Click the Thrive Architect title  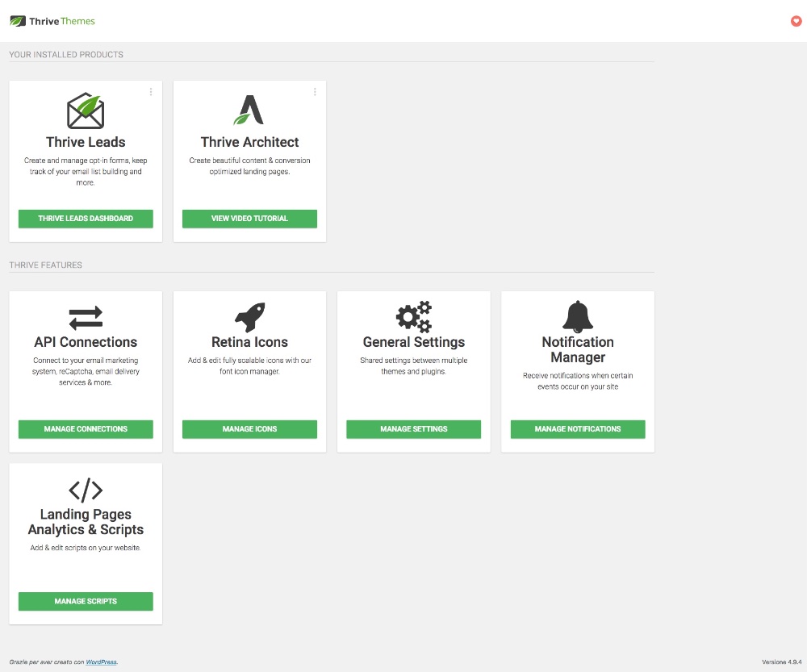tap(249, 142)
